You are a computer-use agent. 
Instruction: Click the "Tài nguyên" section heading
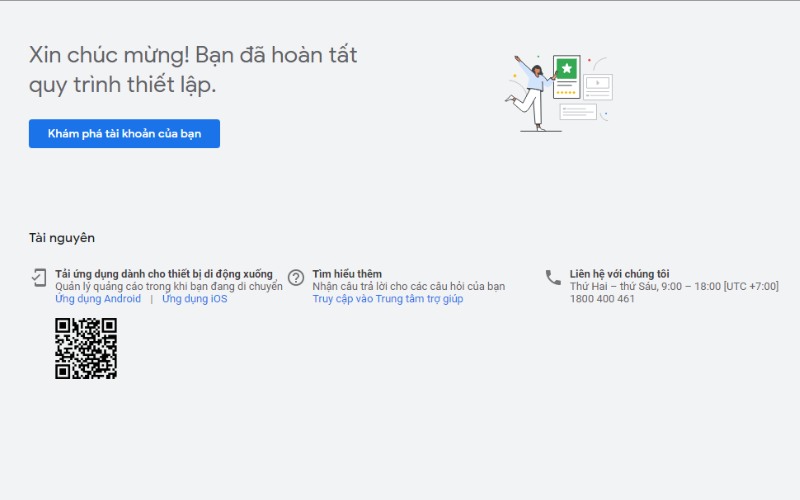[62, 238]
